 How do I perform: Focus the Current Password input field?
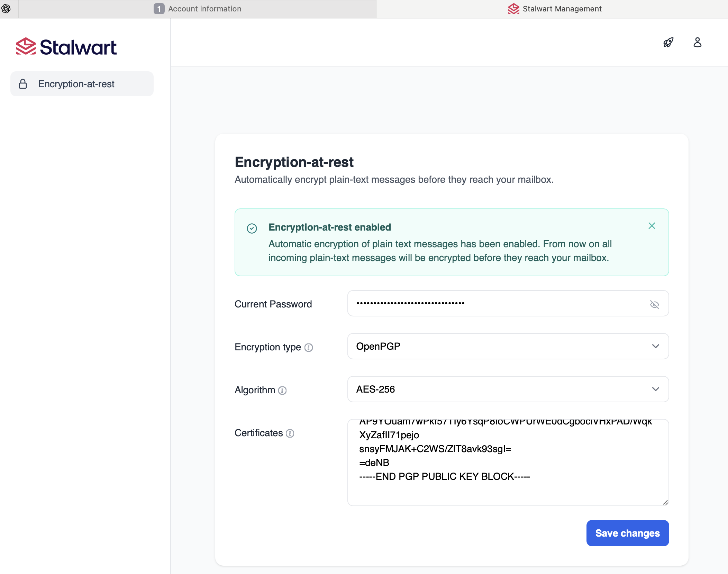click(x=508, y=303)
